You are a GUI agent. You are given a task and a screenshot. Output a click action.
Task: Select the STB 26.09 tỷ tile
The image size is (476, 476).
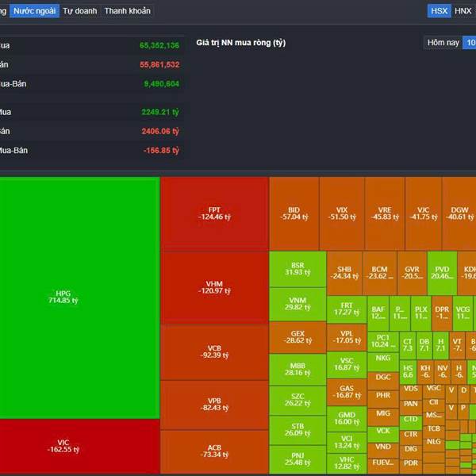click(x=297, y=430)
